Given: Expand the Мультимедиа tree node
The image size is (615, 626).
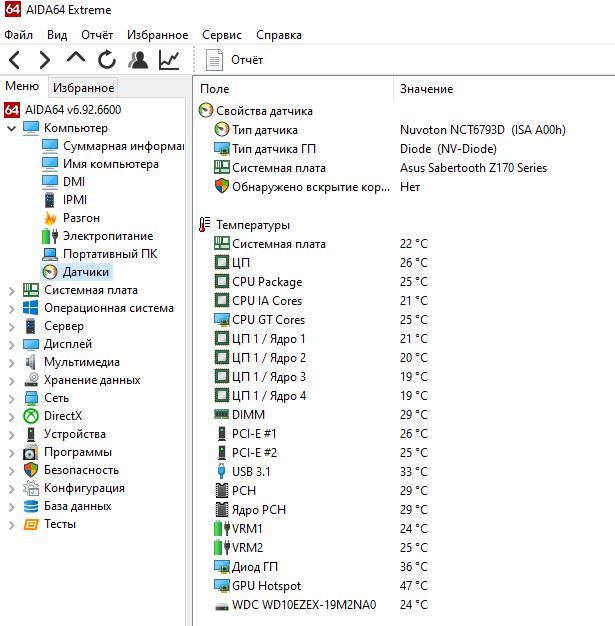Looking at the screenshot, I should click(x=12, y=363).
